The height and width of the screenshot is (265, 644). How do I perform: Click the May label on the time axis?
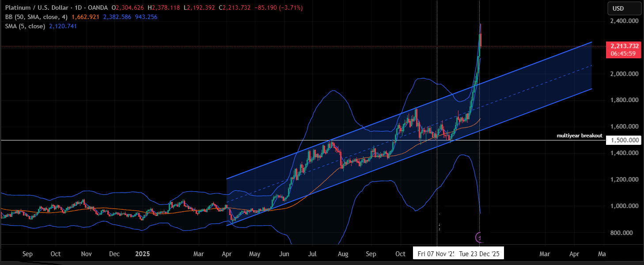[255, 254]
